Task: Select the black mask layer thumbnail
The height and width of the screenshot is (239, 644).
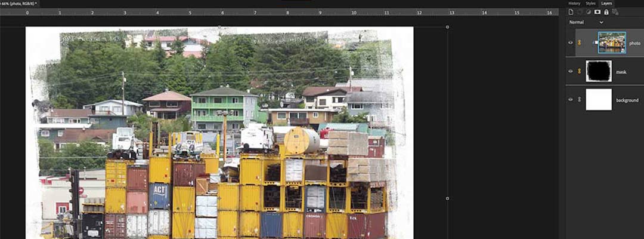Action: pos(599,71)
